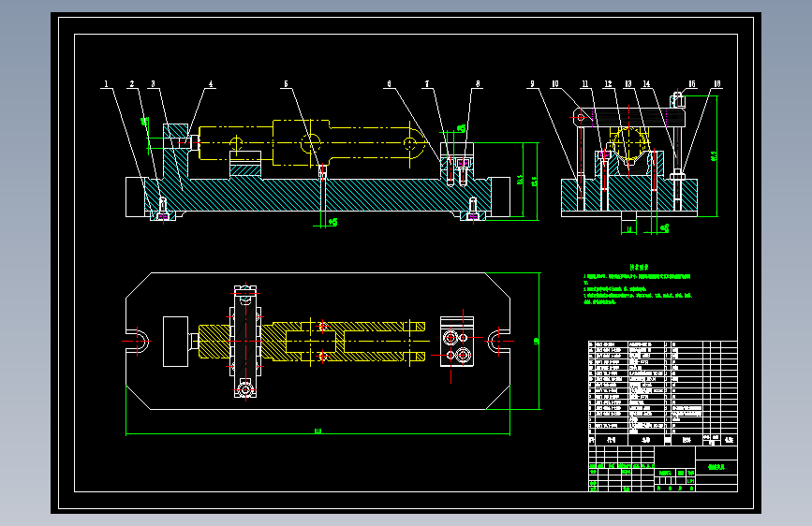The height and width of the screenshot is (526, 812).
Task: Select the top row of parts list
Action: coord(663,343)
